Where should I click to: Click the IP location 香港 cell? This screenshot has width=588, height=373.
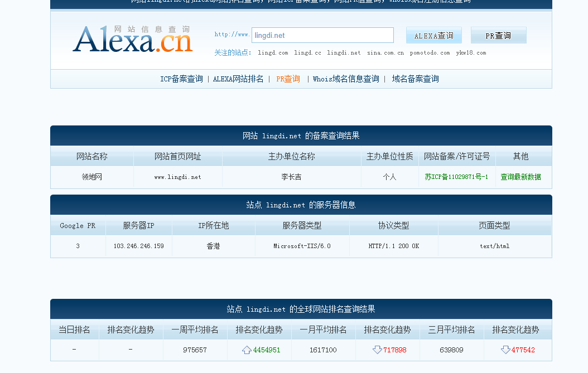pyautogui.click(x=213, y=246)
